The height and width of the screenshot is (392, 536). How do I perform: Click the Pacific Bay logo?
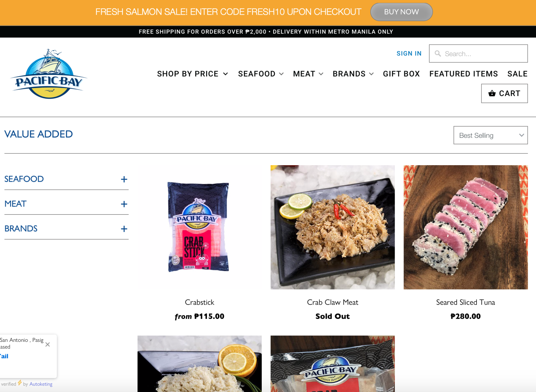49,74
